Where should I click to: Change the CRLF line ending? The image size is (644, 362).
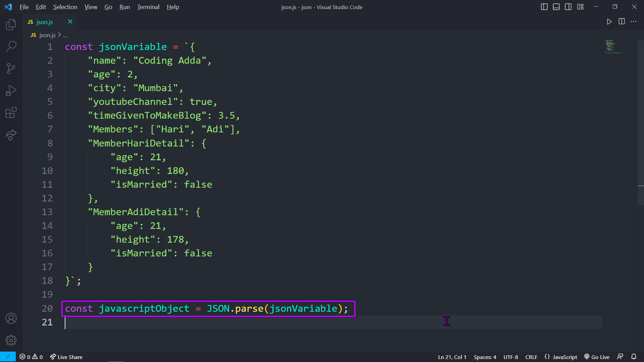[531, 357]
